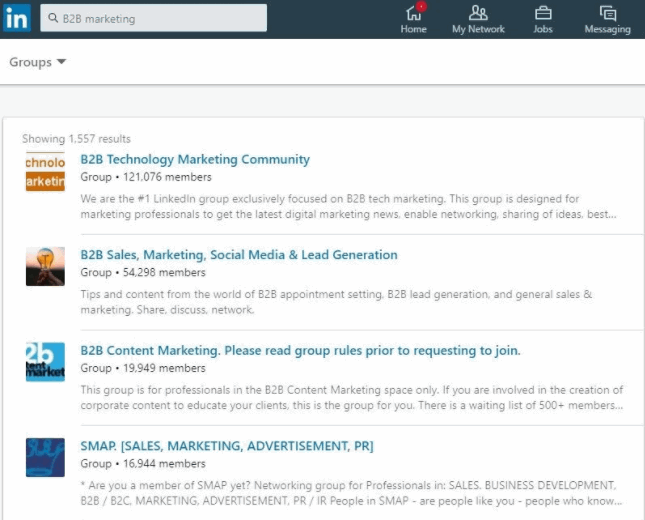
Task: Click the Messaging label in navigation
Action: coord(608,29)
